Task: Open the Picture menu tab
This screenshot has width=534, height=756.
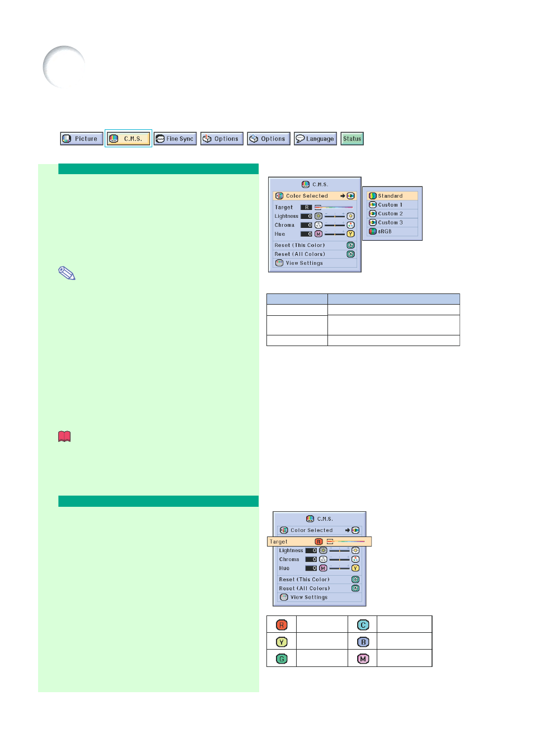Action: pos(82,139)
